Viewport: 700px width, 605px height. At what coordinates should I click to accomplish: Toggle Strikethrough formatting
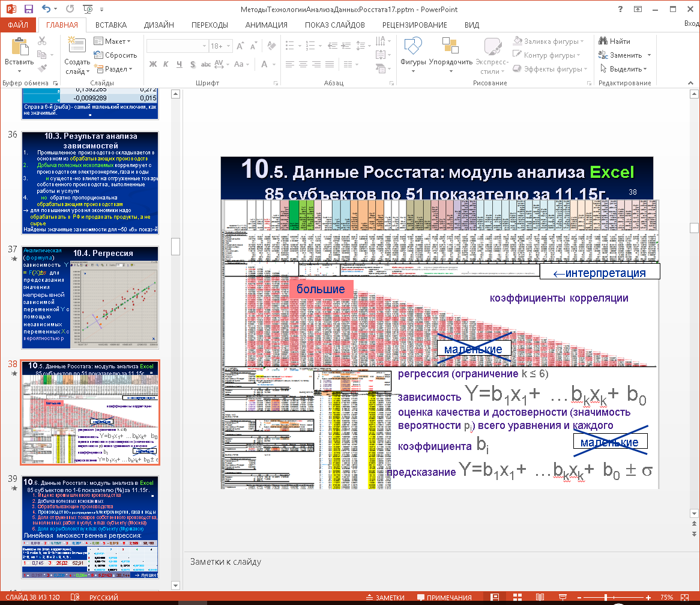(206, 64)
